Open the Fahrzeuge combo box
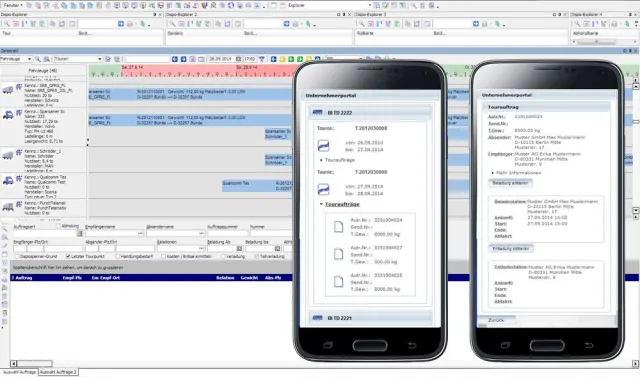Image resolution: width=640 pixels, height=377 pixels. [x=16, y=59]
